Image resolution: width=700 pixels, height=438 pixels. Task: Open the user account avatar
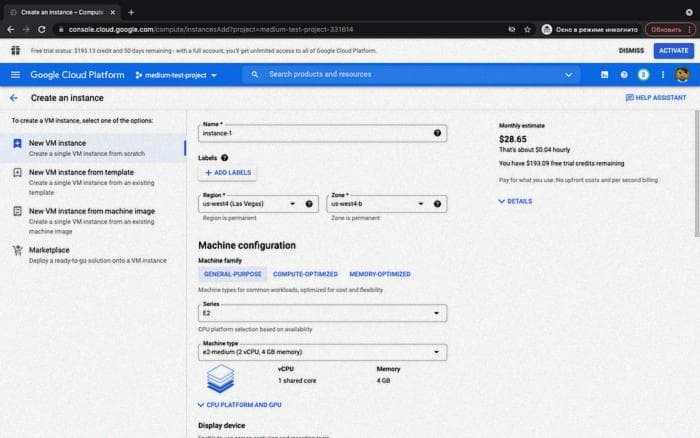point(682,75)
